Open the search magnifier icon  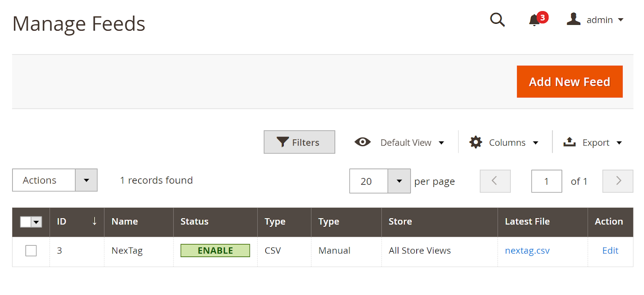(x=497, y=19)
